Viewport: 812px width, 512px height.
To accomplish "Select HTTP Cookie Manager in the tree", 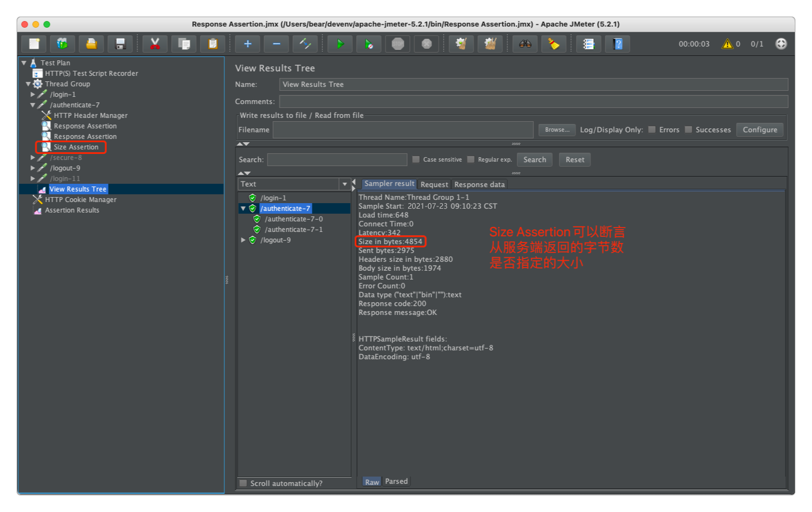I will pos(80,200).
